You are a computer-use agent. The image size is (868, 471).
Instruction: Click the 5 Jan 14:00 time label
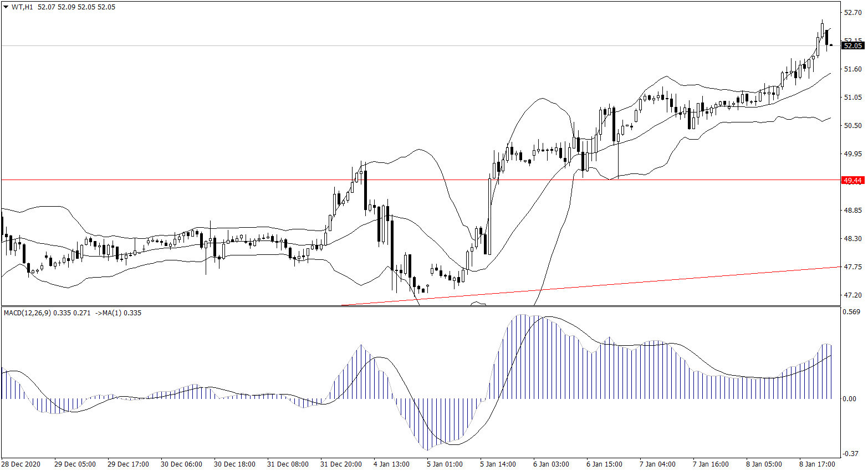click(x=498, y=464)
